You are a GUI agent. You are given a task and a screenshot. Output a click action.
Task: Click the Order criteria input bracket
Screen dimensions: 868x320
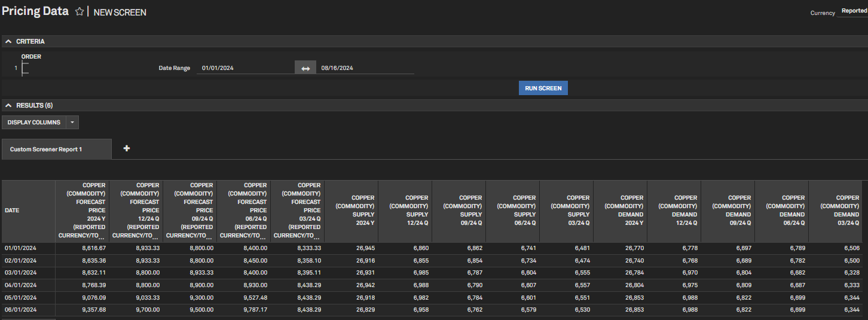(25, 68)
